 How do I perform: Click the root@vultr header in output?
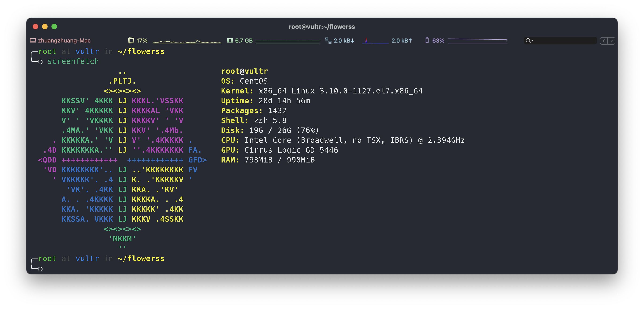click(245, 71)
